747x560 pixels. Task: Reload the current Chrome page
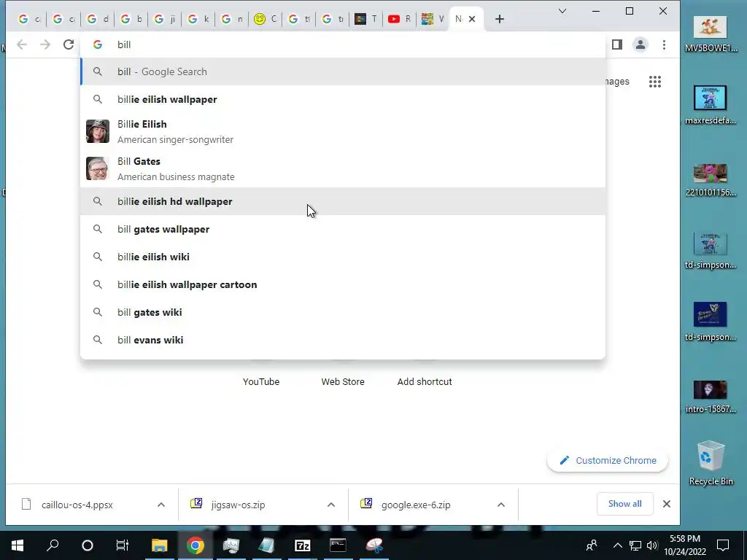pyautogui.click(x=69, y=44)
